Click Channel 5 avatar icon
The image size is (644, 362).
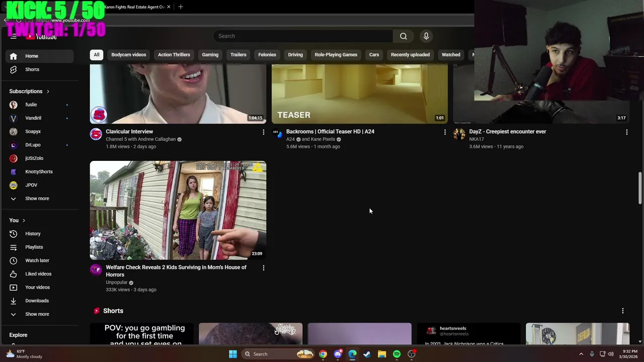point(96,134)
